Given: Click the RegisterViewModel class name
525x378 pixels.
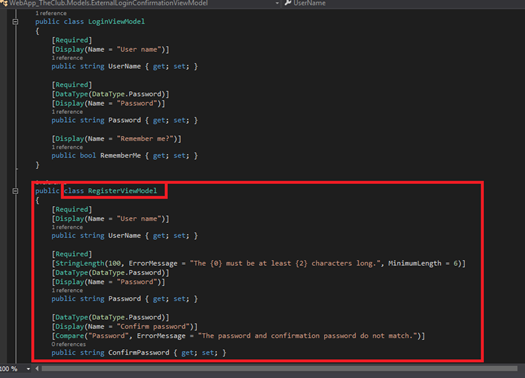Looking at the screenshot, I should pyautogui.click(x=123, y=191).
